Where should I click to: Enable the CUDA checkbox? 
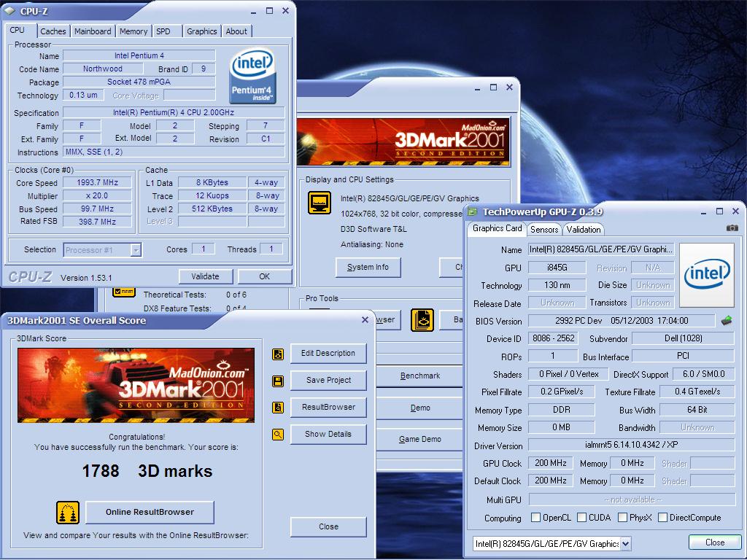(x=581, y=517)
